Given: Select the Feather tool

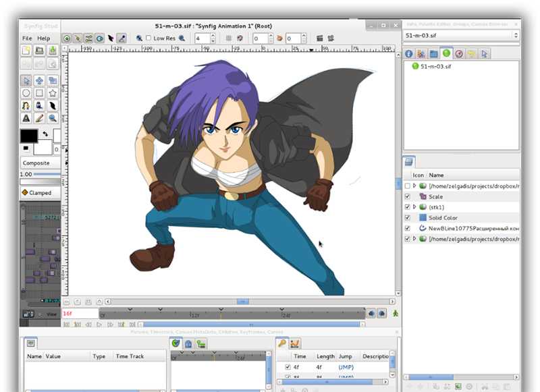Looking at the screenshot, I should click(53, 106).
